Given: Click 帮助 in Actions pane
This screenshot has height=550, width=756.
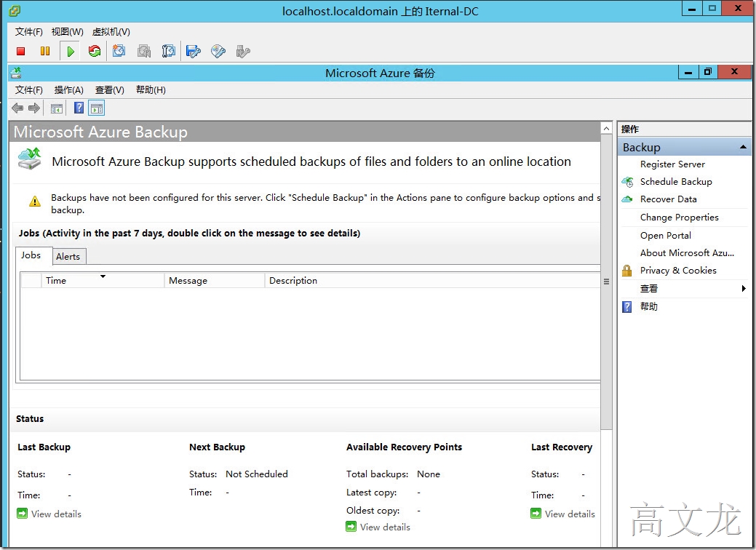Looking at the screenshot, I should click(648, 306).
